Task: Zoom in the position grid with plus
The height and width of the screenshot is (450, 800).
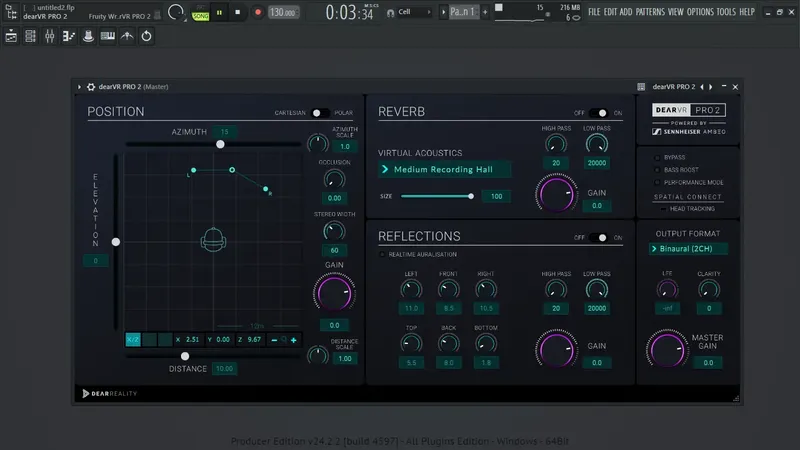Action: (x=294, y=340)
